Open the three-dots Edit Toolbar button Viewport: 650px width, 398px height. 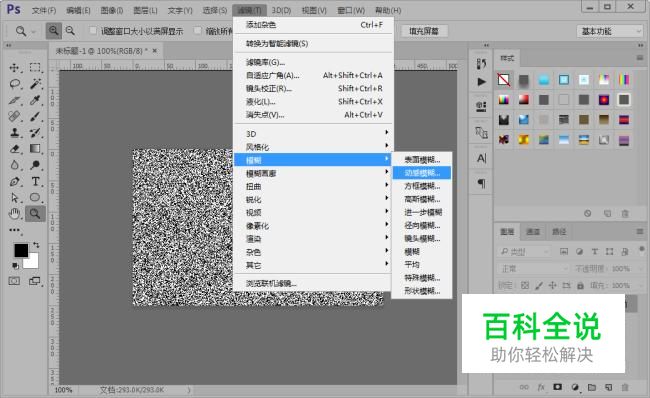[x=15, y=230]
